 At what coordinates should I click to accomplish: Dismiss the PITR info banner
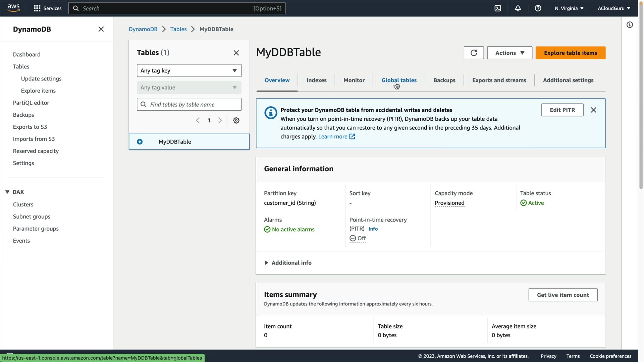click(593, 110)
